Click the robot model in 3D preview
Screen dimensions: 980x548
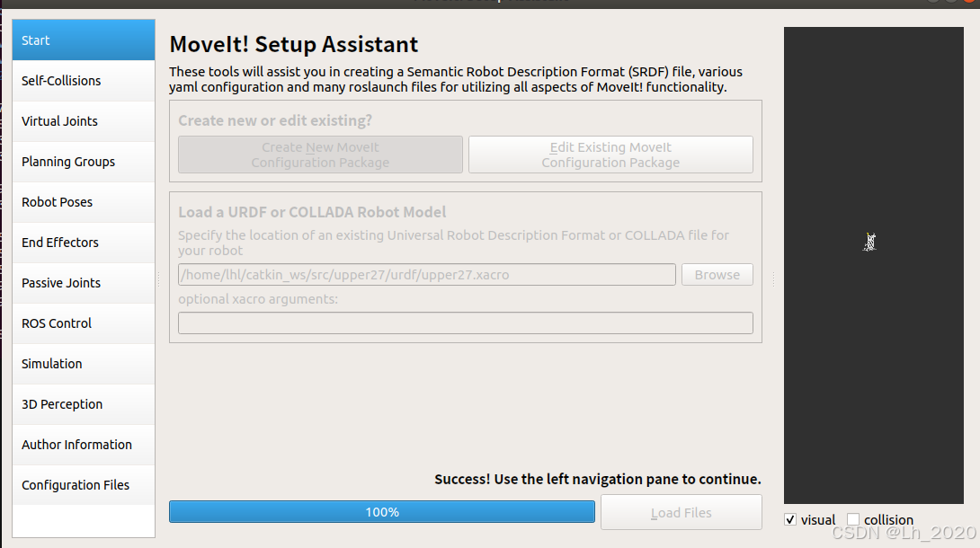[870, 242]
